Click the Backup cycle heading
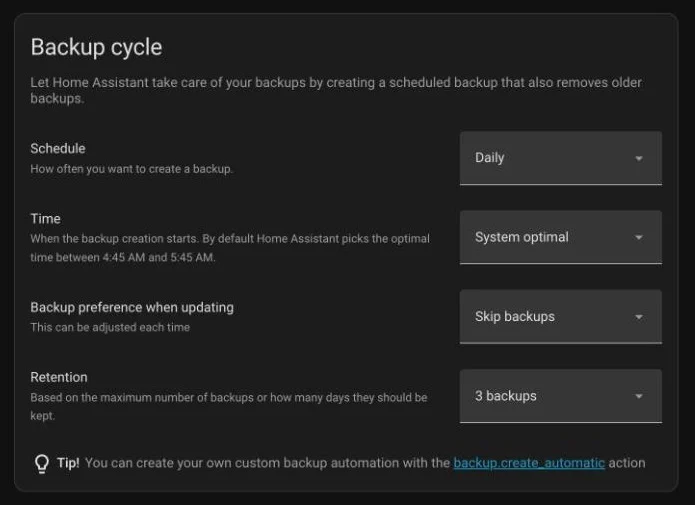Screen dimensions: 695x505 pyautogui.click(x=96, y=47)
